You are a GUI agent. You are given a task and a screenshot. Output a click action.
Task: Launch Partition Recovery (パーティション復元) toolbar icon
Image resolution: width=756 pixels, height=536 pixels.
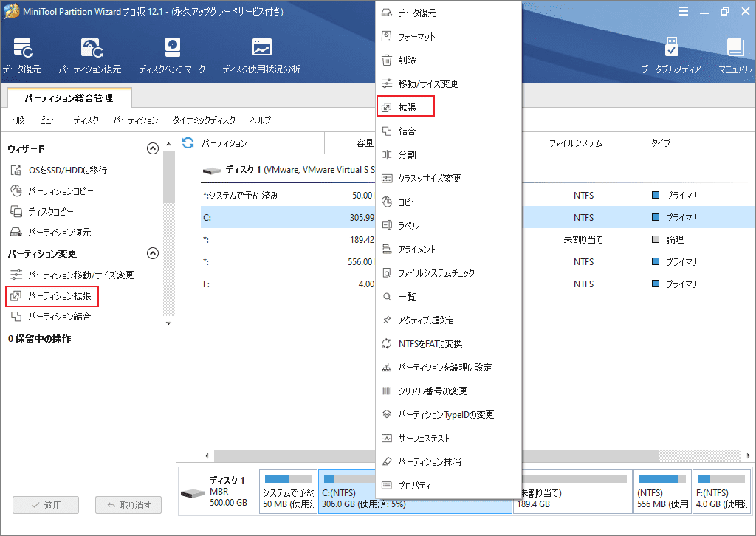click(90, 56)
